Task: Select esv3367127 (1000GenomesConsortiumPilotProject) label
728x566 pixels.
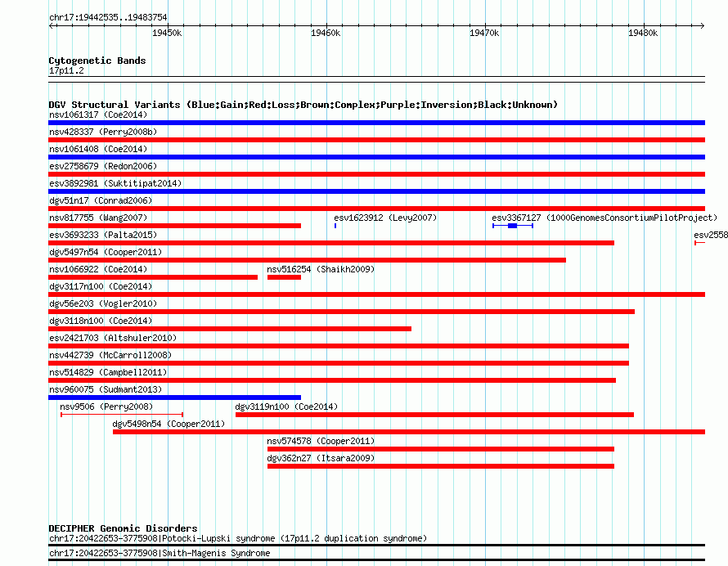Action: click(x=604, y=218)
